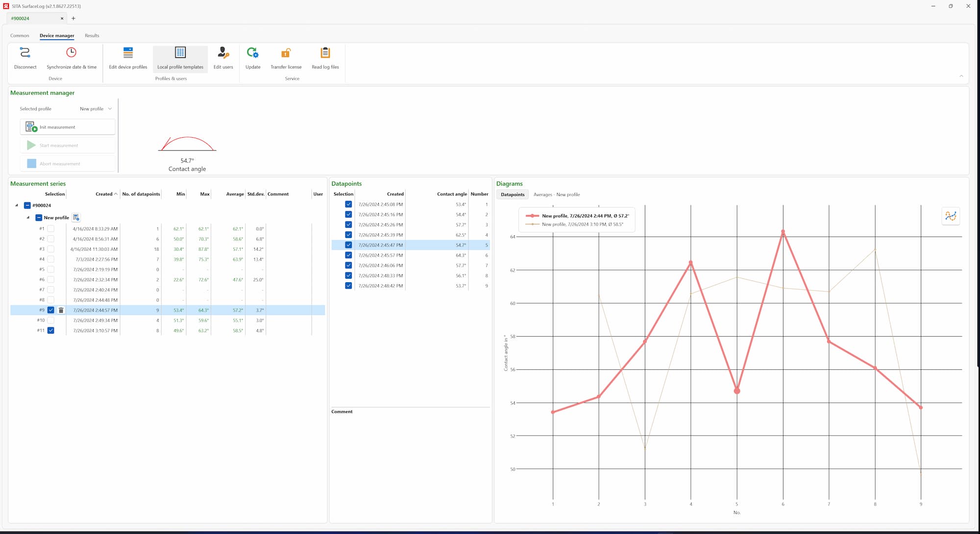Check the series #4 checkbox
This screenshot has width=980, height=534.
50,259
